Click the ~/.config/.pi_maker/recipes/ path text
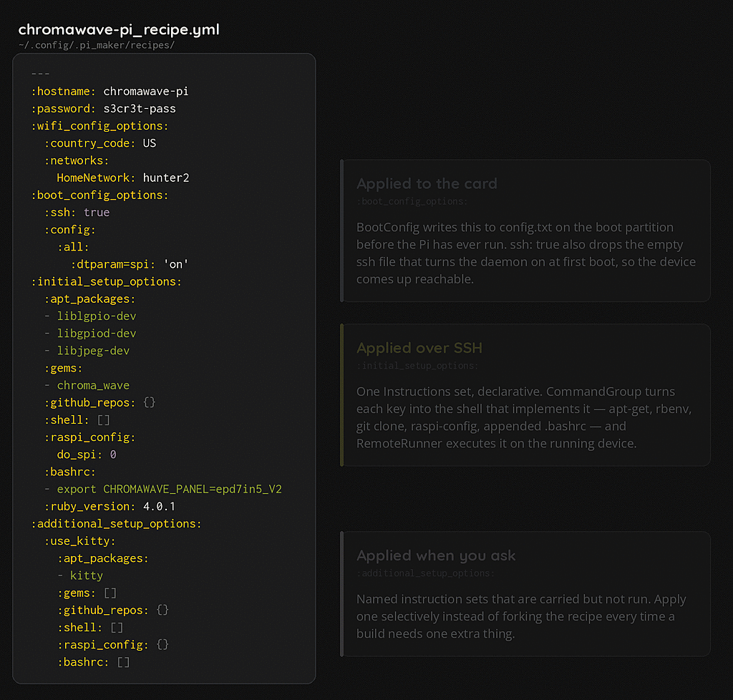 pyautogui.click(x=97, y=45)
